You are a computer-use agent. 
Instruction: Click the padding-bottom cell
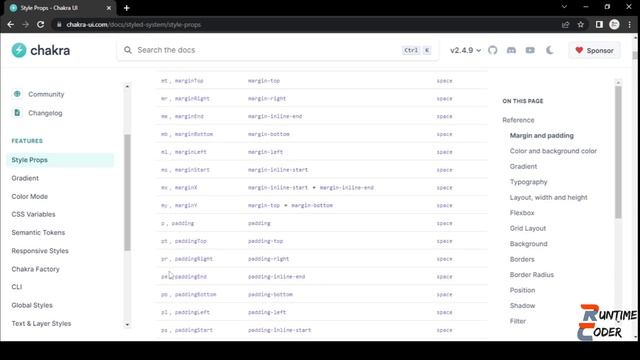tap(270, 294)
